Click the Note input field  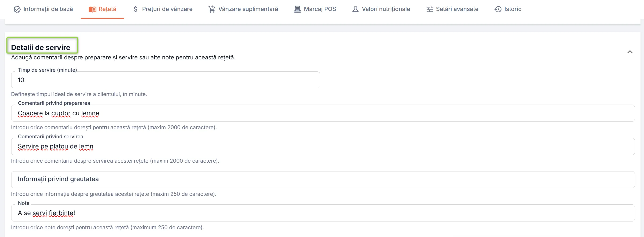[x=323, y=213]
